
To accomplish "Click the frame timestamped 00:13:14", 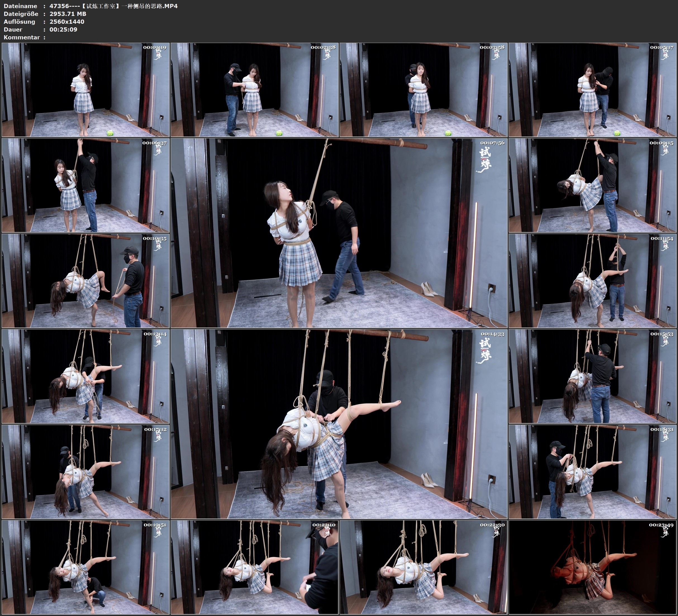I will [85, 376].
